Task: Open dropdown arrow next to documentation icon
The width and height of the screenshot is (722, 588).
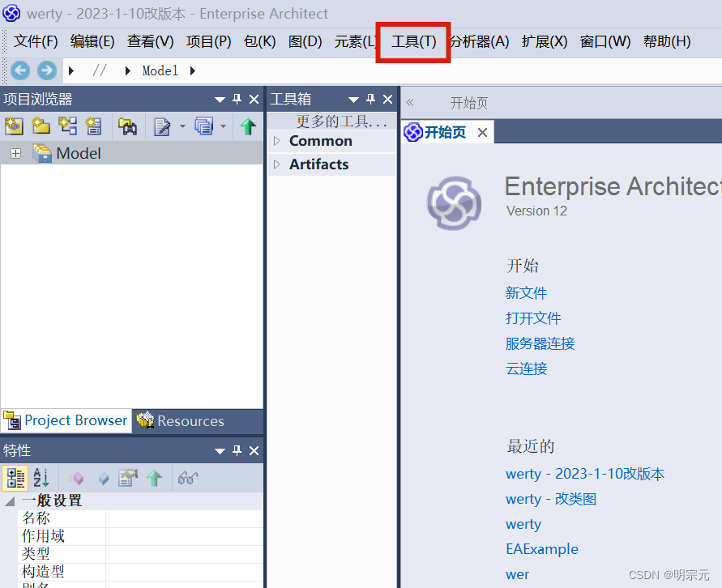Action: tap(182, 126)
